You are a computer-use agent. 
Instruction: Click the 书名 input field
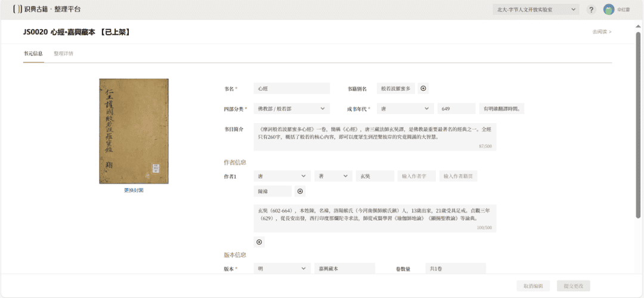(x=292, y=88)
